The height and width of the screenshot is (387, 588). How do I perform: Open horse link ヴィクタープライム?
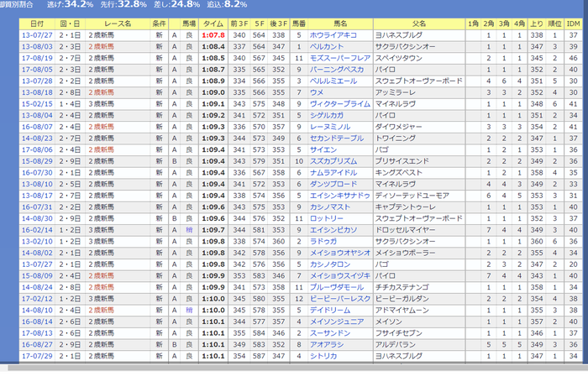coord(339,104)
